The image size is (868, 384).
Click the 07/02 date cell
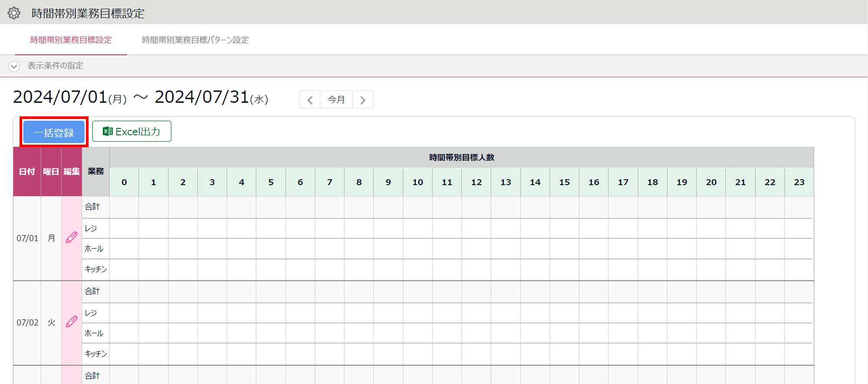tap(27, 322)
